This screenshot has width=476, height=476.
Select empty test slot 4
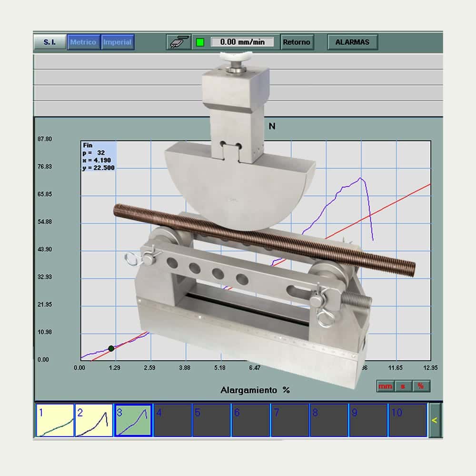(172, 420)
